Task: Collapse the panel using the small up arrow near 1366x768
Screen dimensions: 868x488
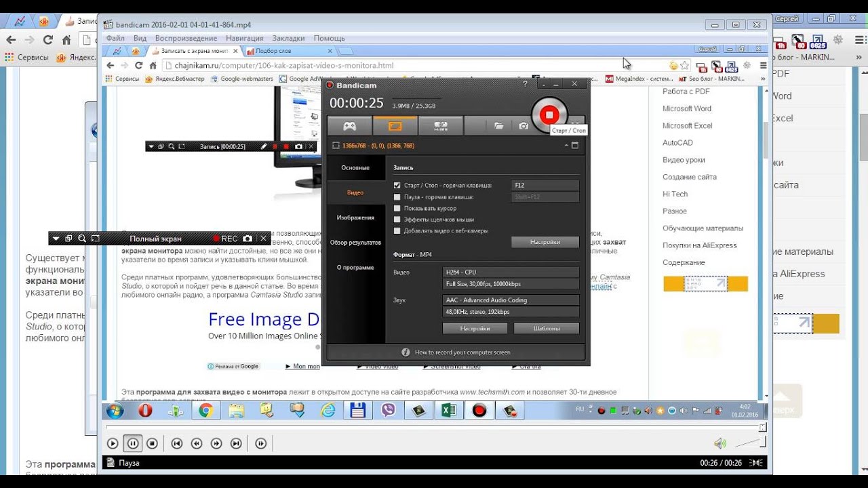Action: (x=566, y=146)
